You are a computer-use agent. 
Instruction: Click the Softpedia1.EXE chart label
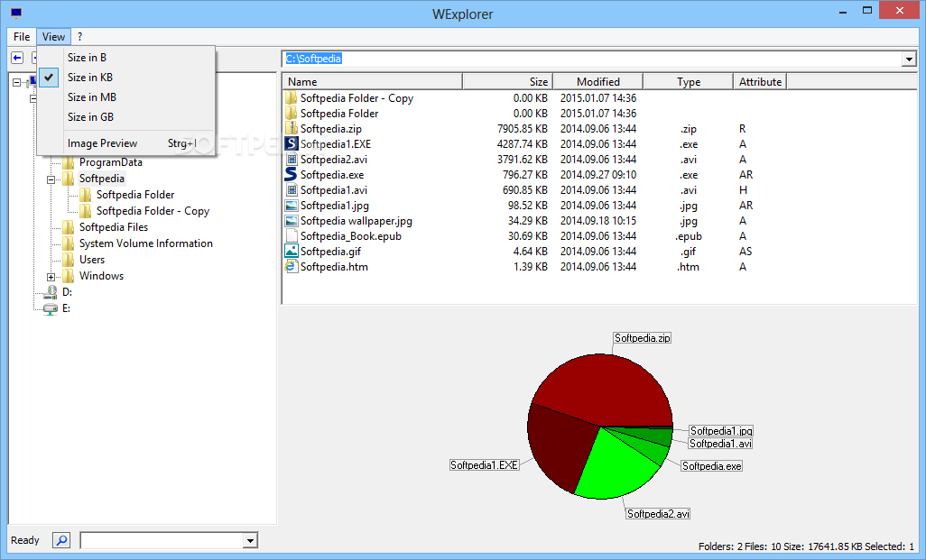(x=485, y=465)
